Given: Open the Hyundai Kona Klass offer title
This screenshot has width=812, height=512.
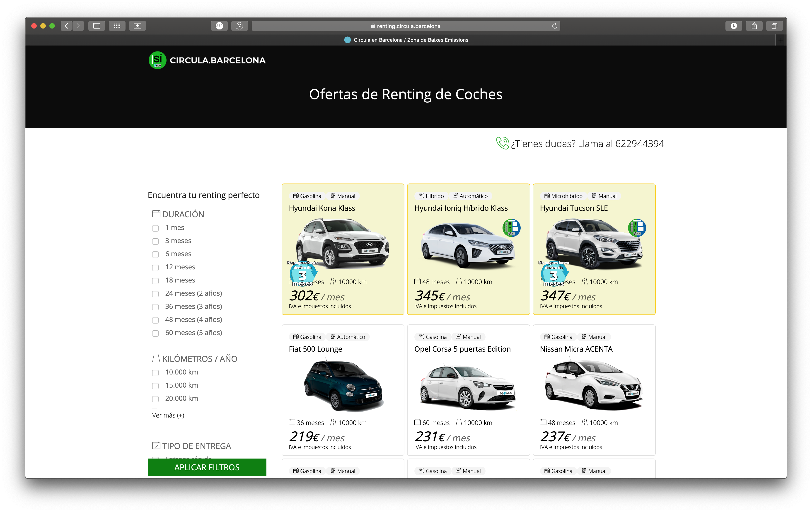Looking at the screenshot, I should [x=322, y=208].
